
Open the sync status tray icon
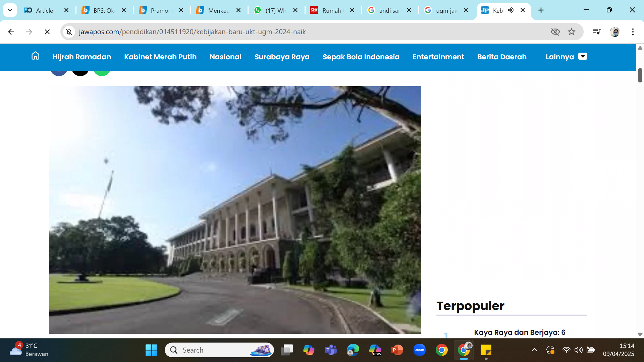[x=550, y=350]
